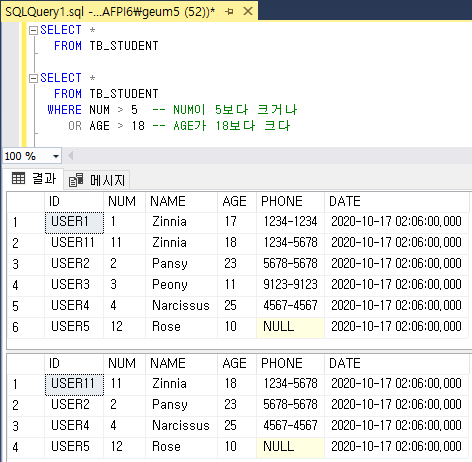Click NAME column header in second result grid
The image size is (472, 462).
coord(181,364)
